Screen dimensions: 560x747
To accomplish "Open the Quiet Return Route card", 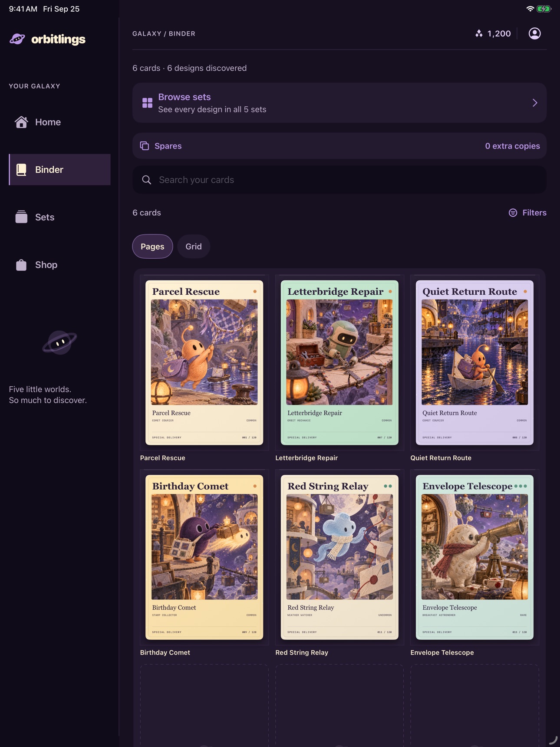I will (x=474, y=362).
